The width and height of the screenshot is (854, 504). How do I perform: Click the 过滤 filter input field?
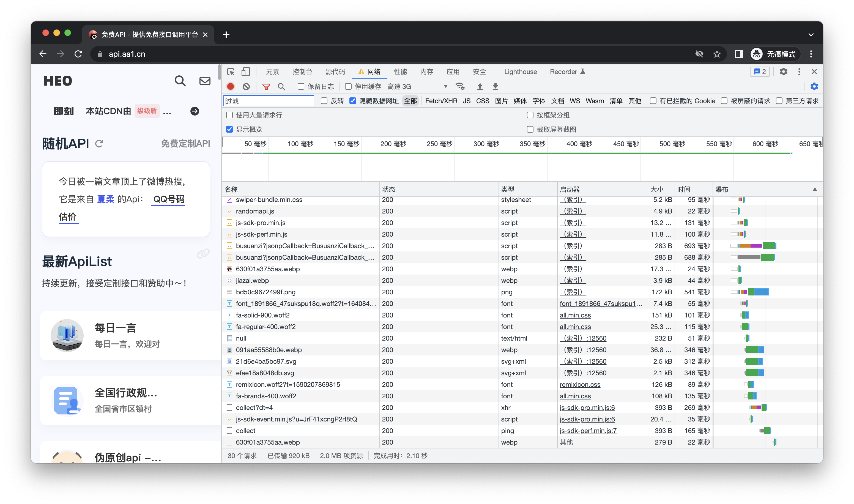click(269, 101)
